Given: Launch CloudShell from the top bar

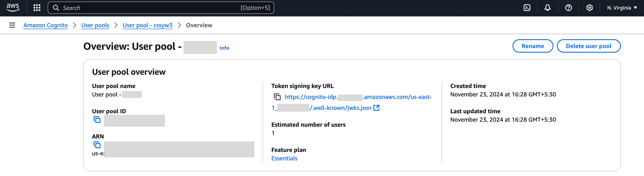Looking at the screenshot, I should point(527,8).
